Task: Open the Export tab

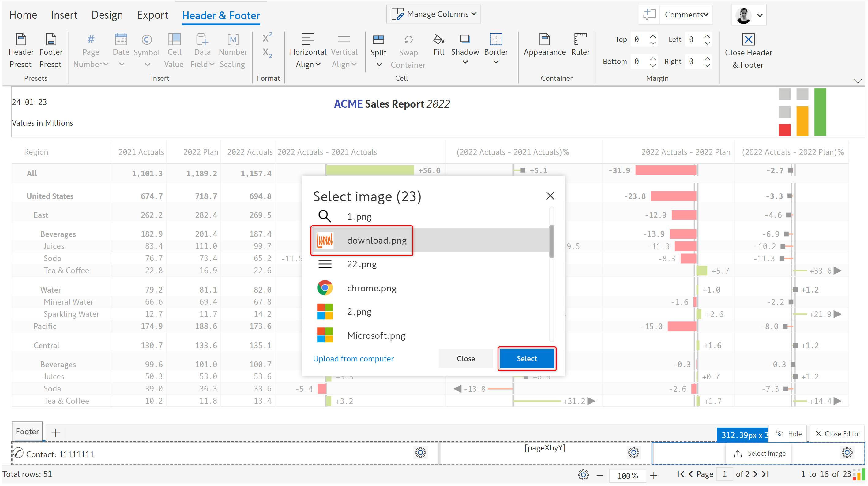Action: 152,15
